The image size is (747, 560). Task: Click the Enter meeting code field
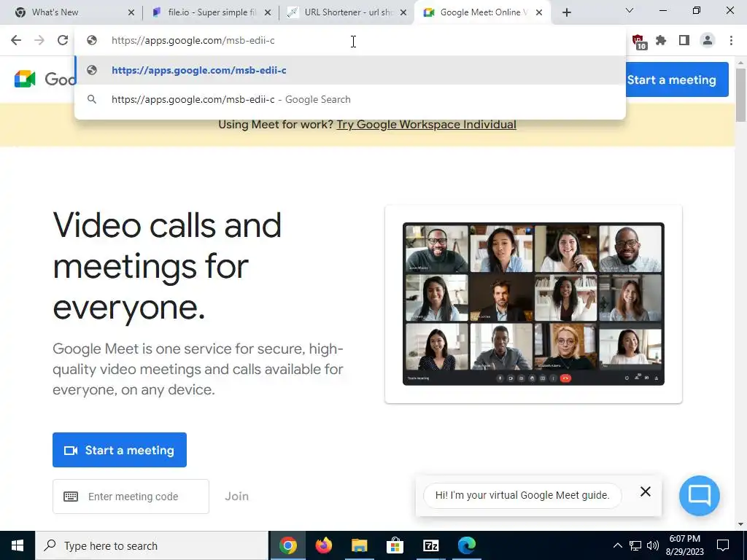(x=131, y=497)
